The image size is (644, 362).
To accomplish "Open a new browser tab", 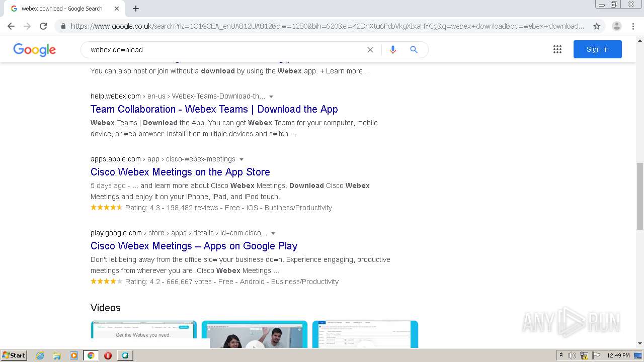I will coord(136,9).
